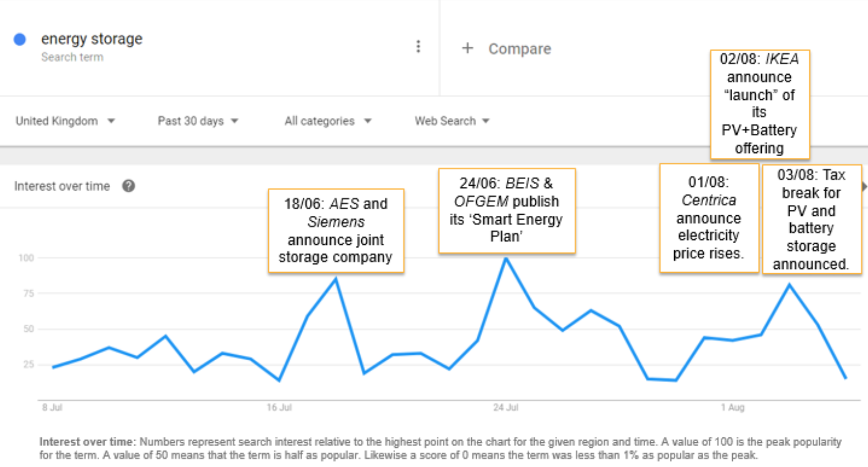The image size is (868, 467).
Task: Click the 24/06 BEIS & OFGEM annotation box
Action: 507,210
